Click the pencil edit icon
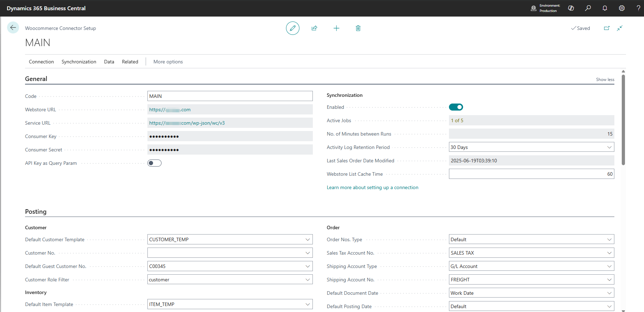Screen dimensions: 644x312 (x=293, y=28)
